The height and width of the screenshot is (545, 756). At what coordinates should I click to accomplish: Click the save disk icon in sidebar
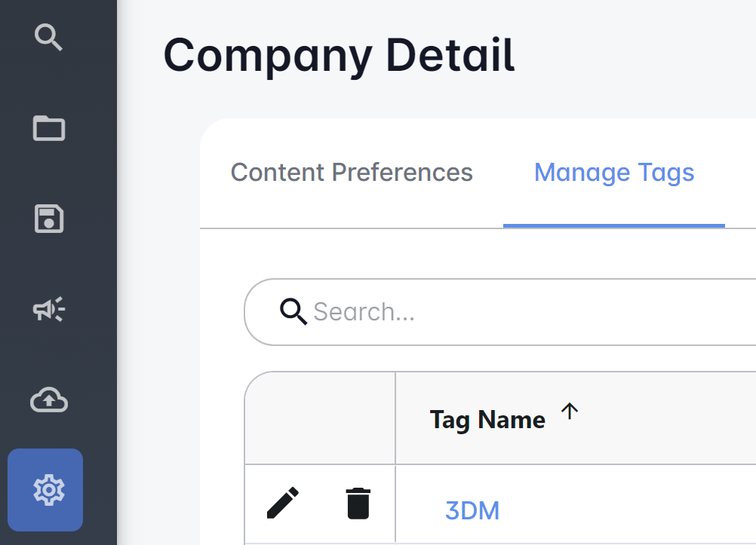pos(49,219)
